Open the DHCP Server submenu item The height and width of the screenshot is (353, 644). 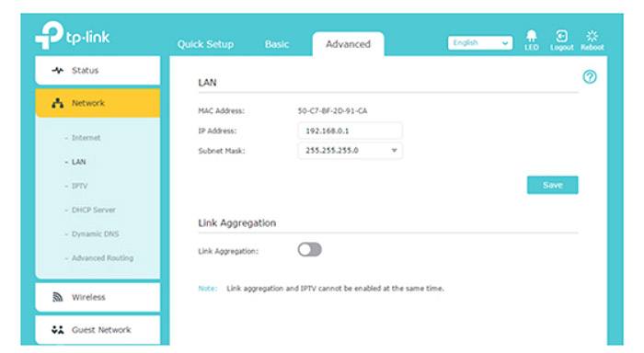coord(94,211)
